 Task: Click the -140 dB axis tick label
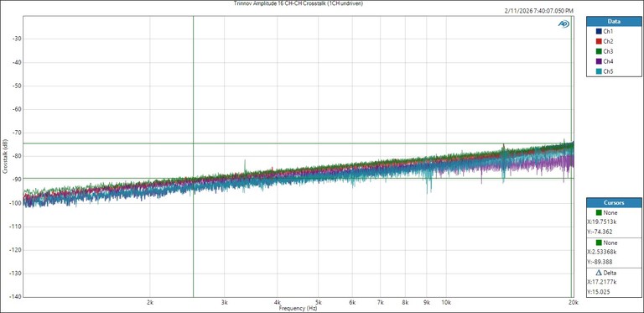[14, 296]
